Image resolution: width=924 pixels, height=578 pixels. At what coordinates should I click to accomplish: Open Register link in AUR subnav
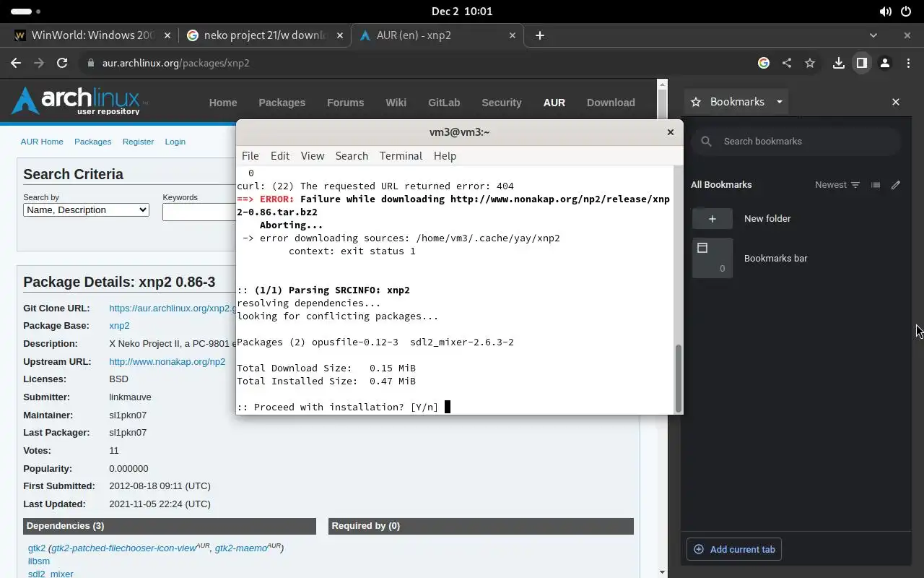(138, 142)
